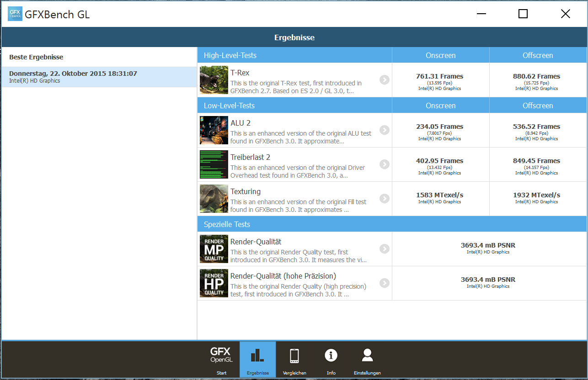
Task: Click Texturing offscreen 1932 MTexel/s
Action: point(536,195)
